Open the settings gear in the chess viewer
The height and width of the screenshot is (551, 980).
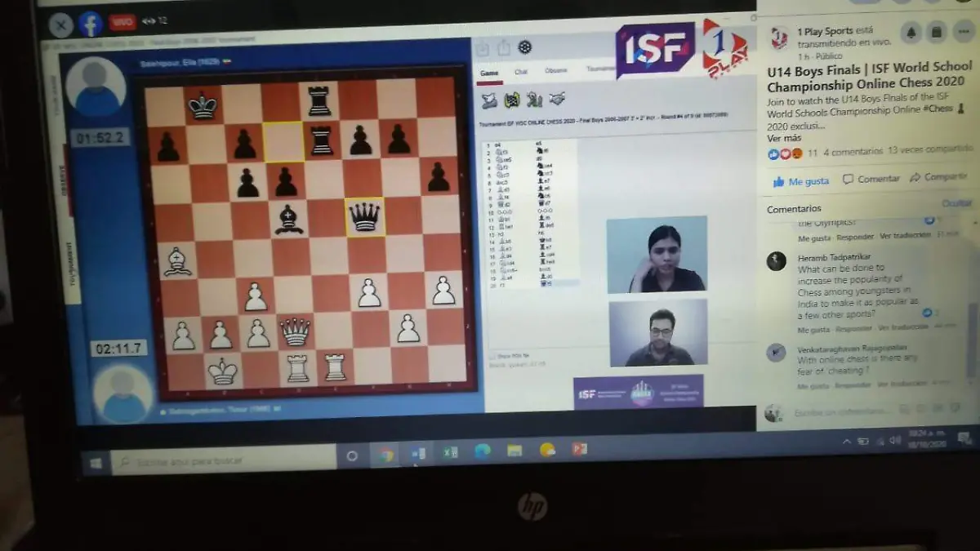[x=524, y=48]
